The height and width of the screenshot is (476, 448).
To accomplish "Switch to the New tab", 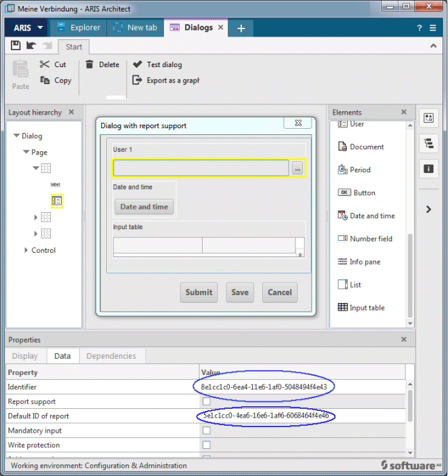I will 136,28.
